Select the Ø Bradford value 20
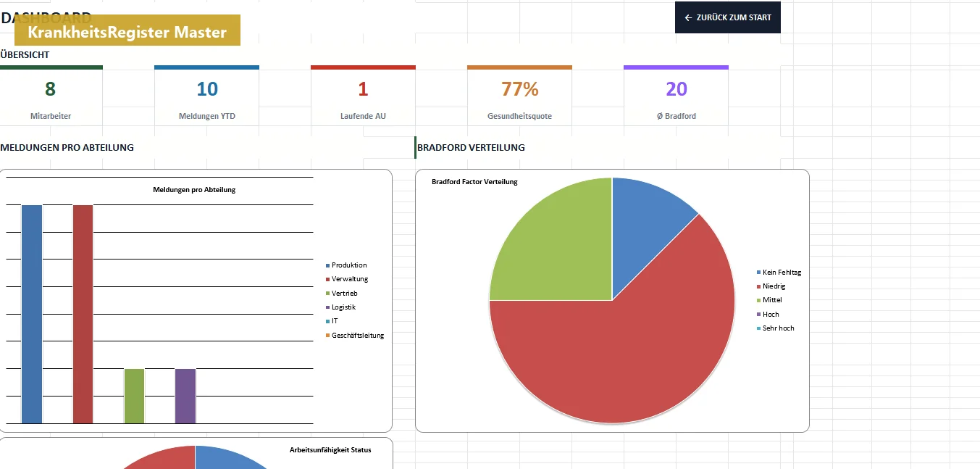 677,89
